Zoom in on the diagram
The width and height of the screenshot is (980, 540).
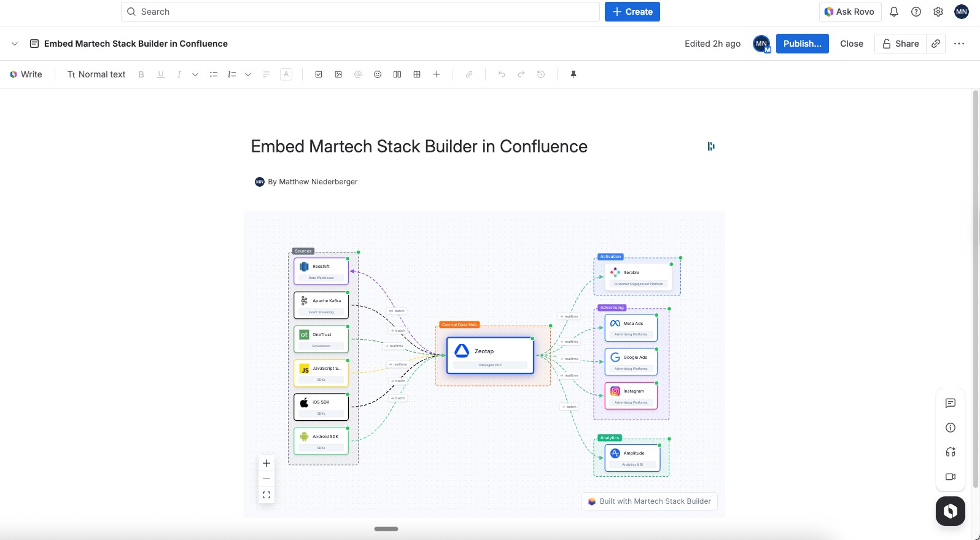click(x=266, y=463)
